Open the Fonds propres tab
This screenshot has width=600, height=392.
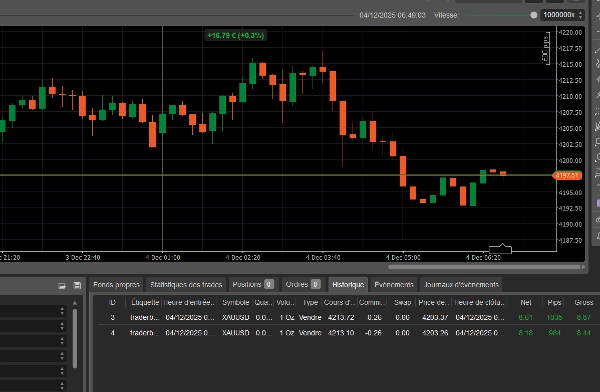coord(116,284)
